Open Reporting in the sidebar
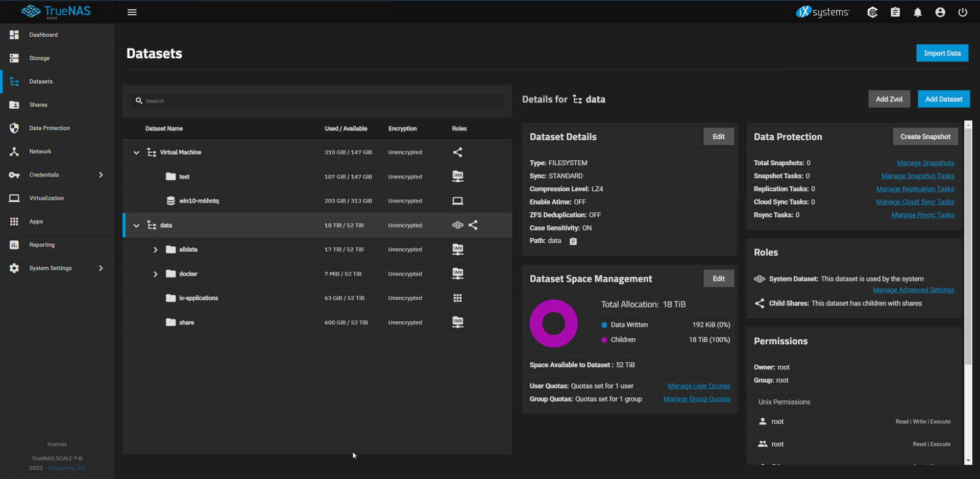 [x=57, y=245]
